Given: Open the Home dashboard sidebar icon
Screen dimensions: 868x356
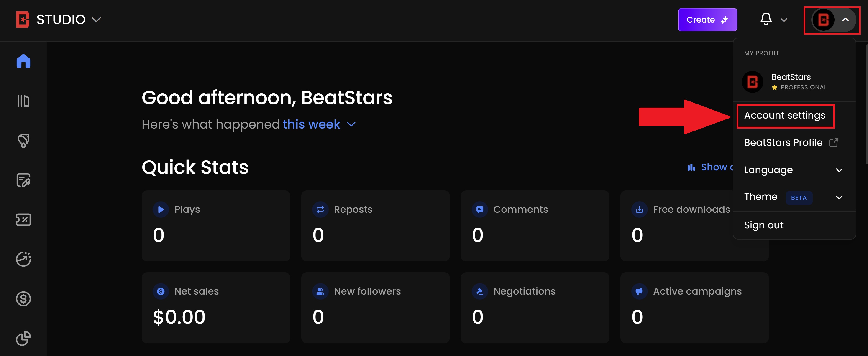Looking at the screenshot, I should pos(23,61).
